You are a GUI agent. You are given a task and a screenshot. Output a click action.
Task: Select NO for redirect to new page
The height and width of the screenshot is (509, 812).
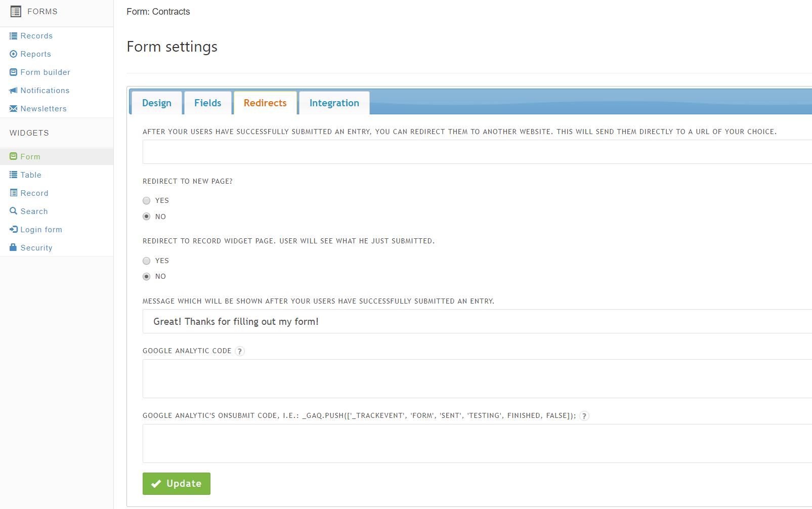pos(146,217)
